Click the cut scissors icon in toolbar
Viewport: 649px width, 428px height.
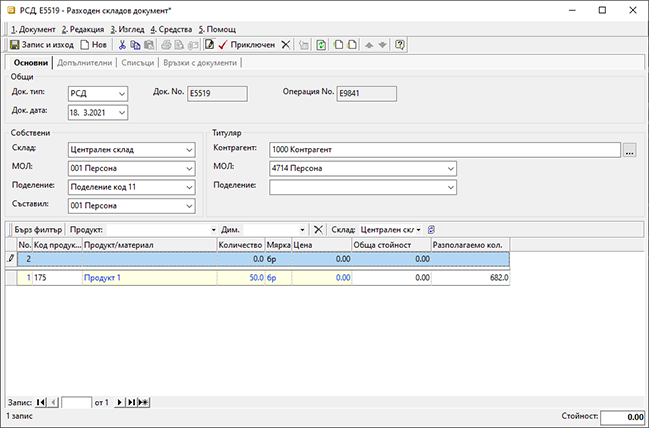coord(122,45)
